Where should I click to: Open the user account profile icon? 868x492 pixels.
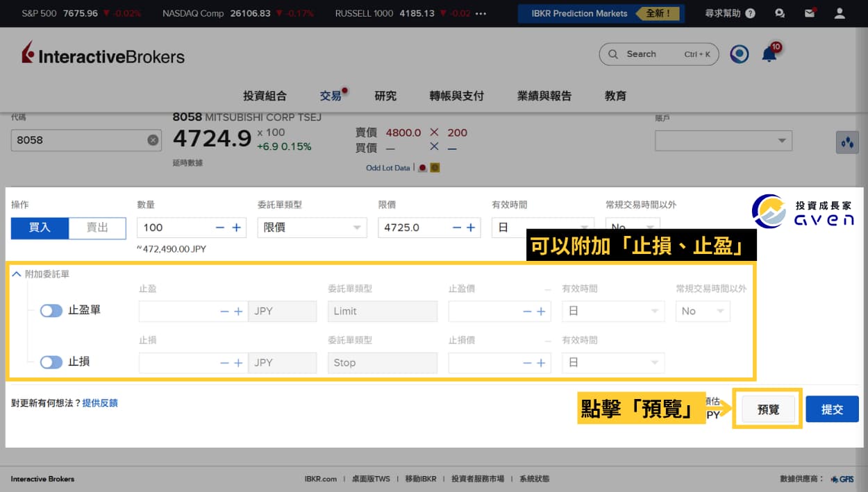click(x=840, y=13)
